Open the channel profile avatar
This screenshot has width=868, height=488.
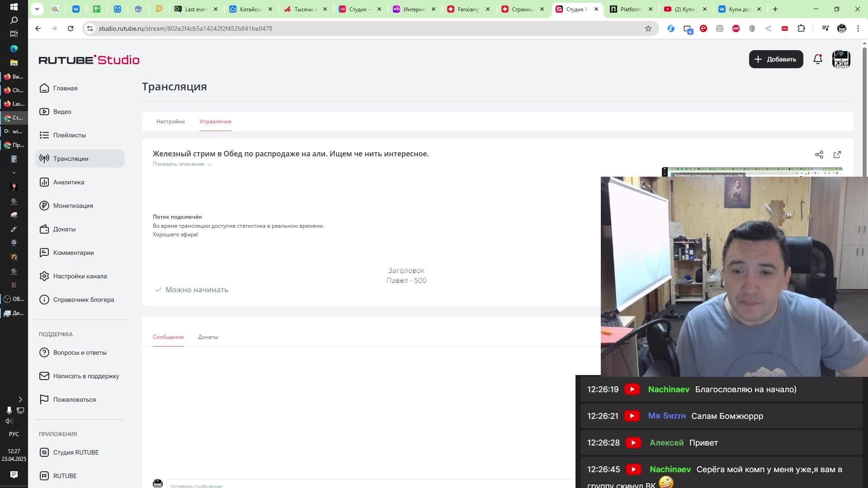(841, 59)
